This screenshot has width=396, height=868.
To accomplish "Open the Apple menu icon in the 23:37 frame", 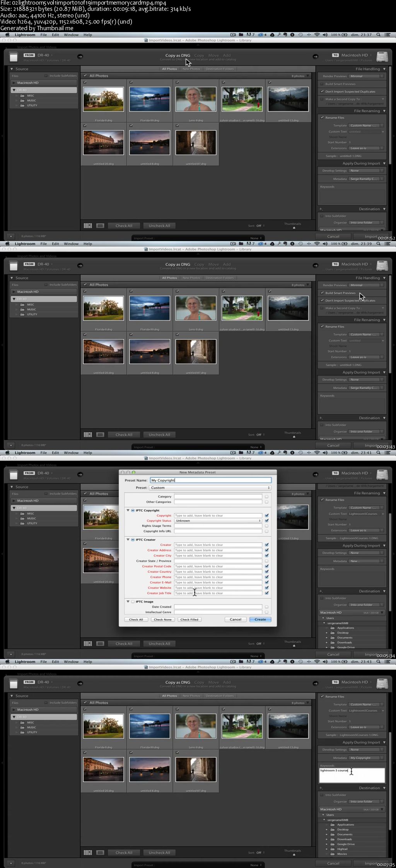I will point(7,35).
